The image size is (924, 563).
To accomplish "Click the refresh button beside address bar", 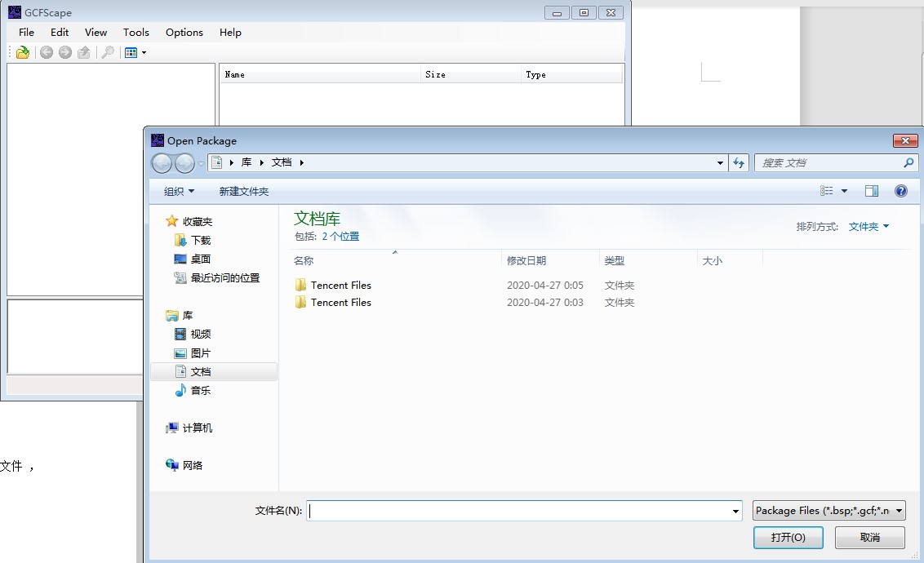I will pos(739,163).
